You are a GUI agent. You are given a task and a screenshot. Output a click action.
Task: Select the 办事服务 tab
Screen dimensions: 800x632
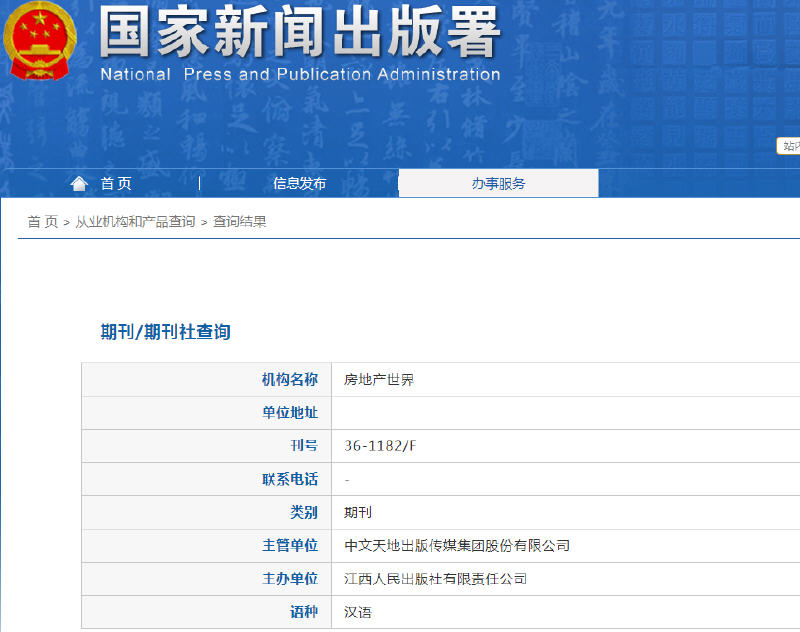click(498, 183)
